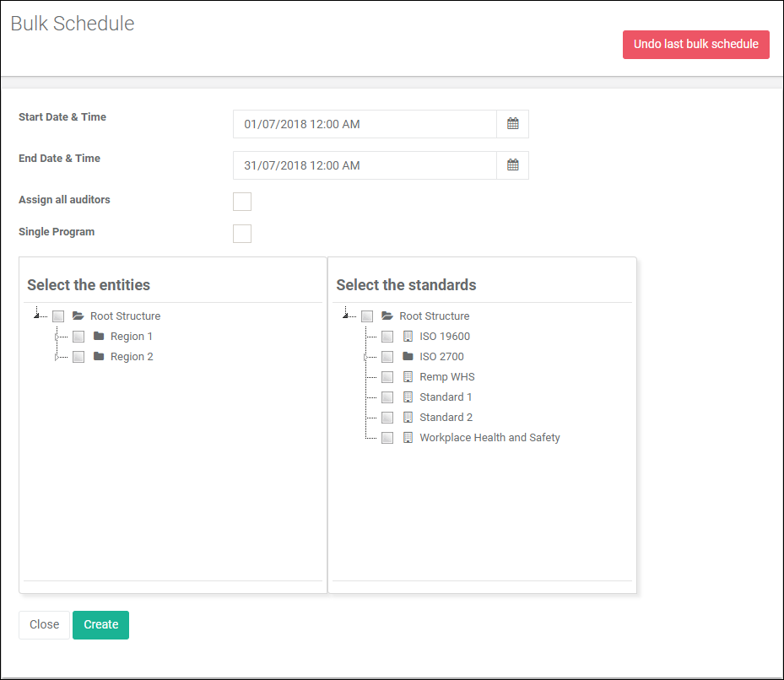
Task: Enable the Single Program checkbox
Action: (x=242, y=233)
